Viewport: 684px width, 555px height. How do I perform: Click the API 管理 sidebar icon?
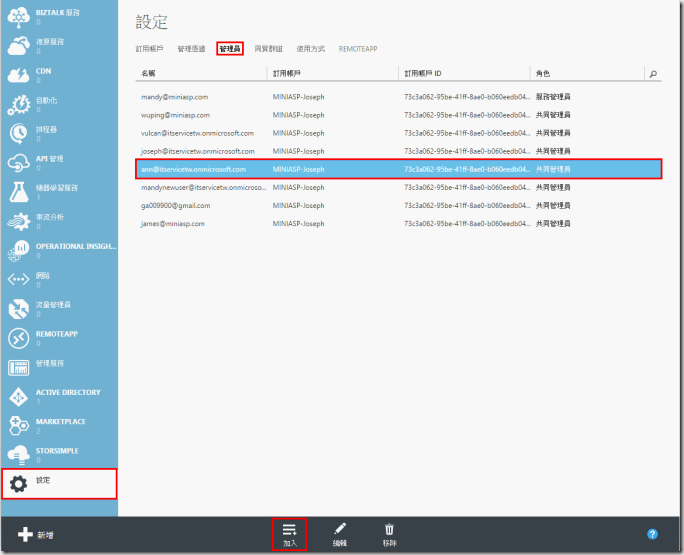[x=19, y=162]
